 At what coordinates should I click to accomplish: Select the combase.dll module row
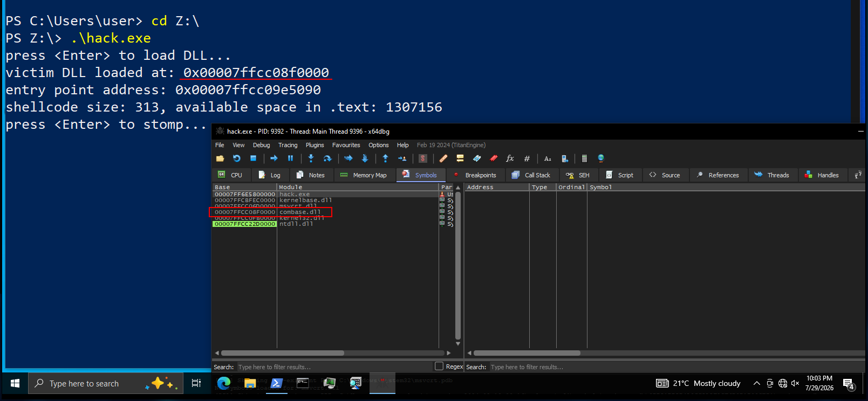(x=325, y=212)
